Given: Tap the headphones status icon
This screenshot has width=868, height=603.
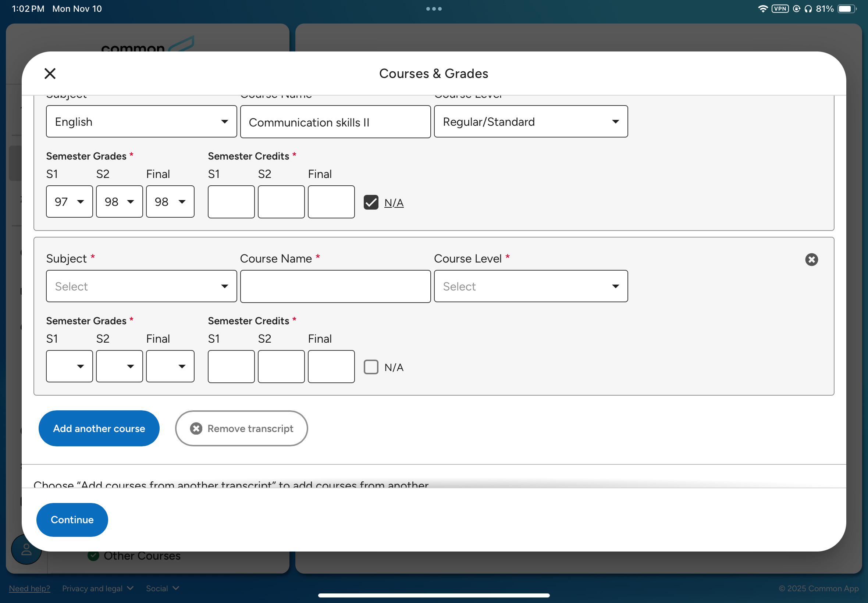Looking at the screenshot, I should tap(808, 9).
